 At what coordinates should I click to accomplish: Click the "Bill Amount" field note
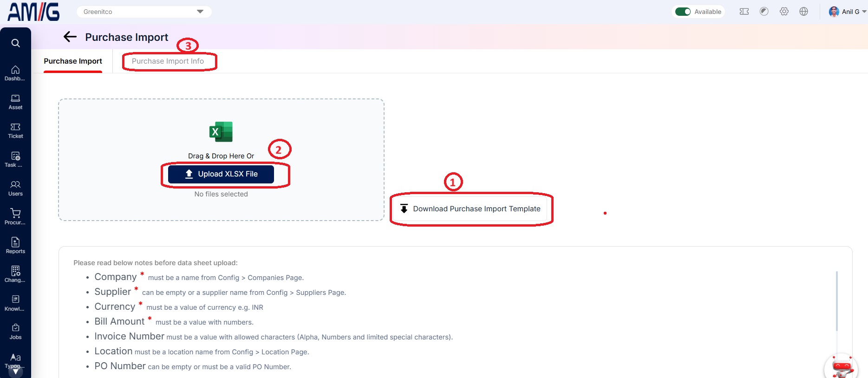[174, 322]
